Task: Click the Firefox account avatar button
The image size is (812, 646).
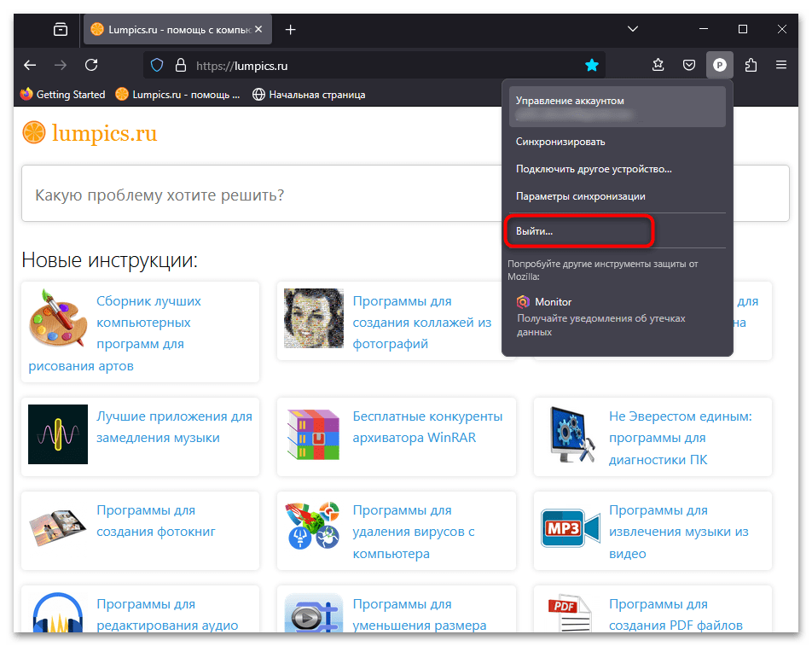Action: pos(720,65)
